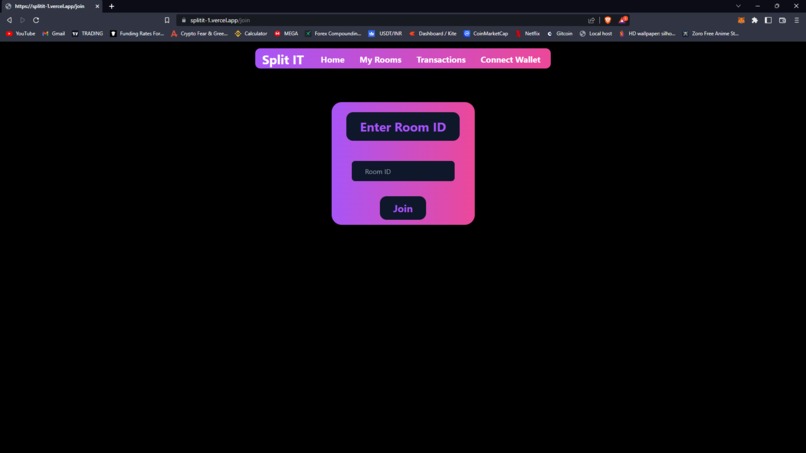Image resolution: width=806 pixels, height=453 pixels.
Task: Open the Crypto Fear & Greed bookmark
Action: pos(199,33)
